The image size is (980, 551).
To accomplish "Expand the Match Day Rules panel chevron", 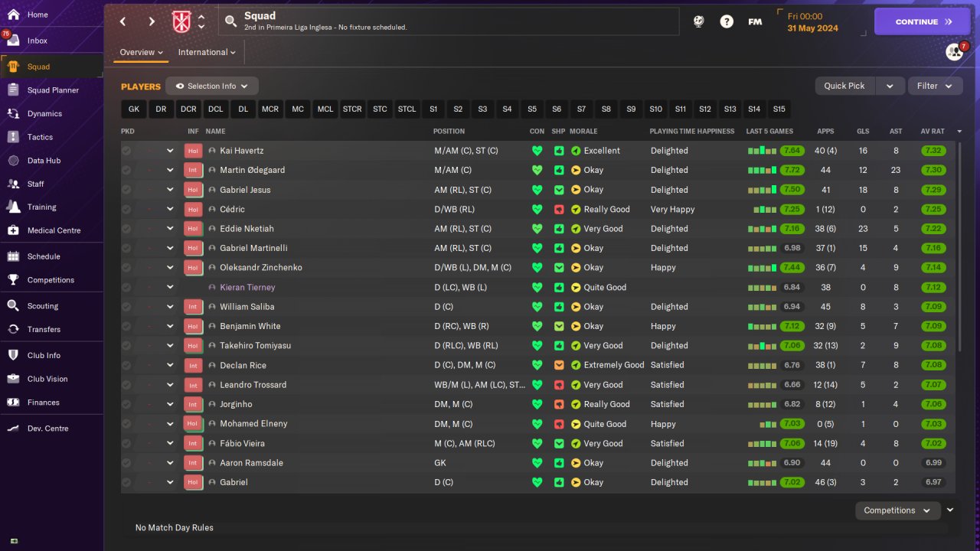I will tap(950, 510).
